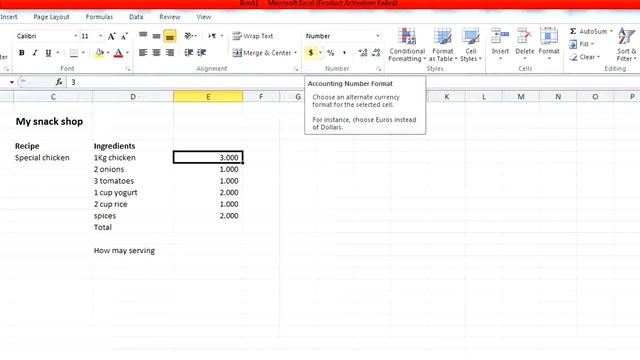Toggle Wrap Text for the cell
The image size is (640, 360).
click(x=253, y=36)
